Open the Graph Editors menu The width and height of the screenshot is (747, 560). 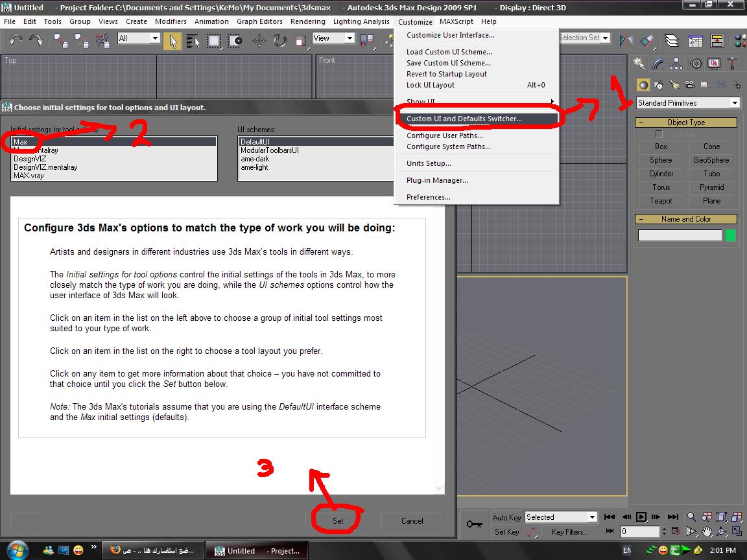[259, 21]
